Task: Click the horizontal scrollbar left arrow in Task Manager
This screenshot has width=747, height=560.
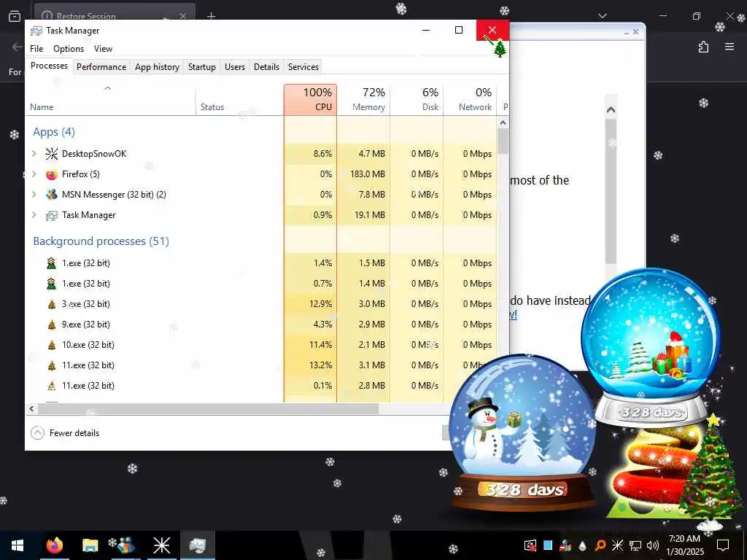Action: click(31, 408)
